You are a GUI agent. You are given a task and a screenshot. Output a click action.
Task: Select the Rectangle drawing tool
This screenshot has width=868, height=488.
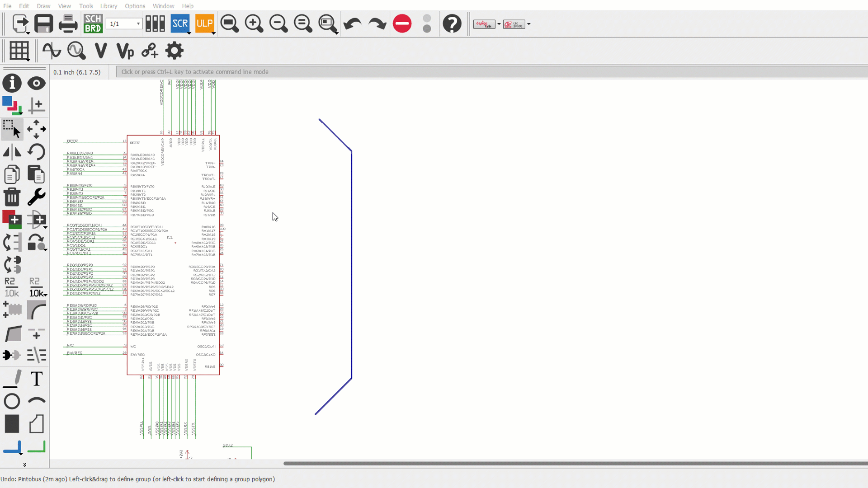[x=12, y=424]
